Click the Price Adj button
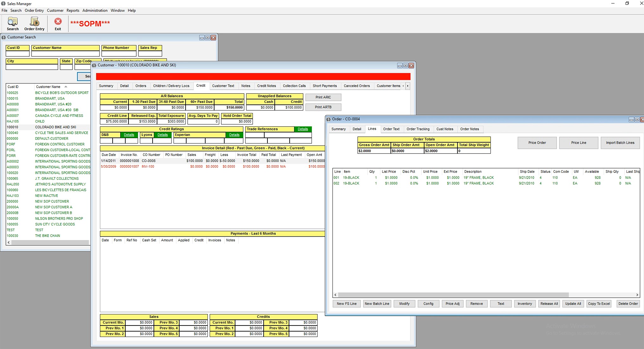Image resolution: width=644 pixels, height=349 pixels. tap(453, 304)
